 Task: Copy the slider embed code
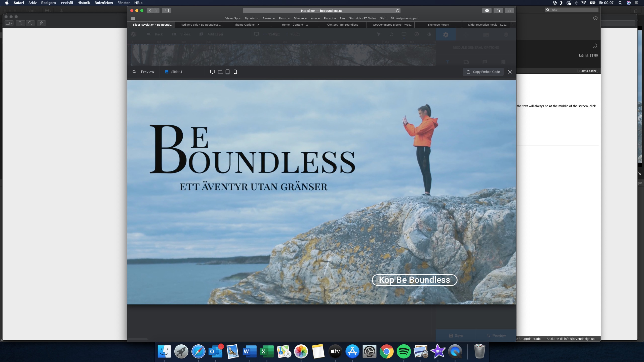click(483, 72)
